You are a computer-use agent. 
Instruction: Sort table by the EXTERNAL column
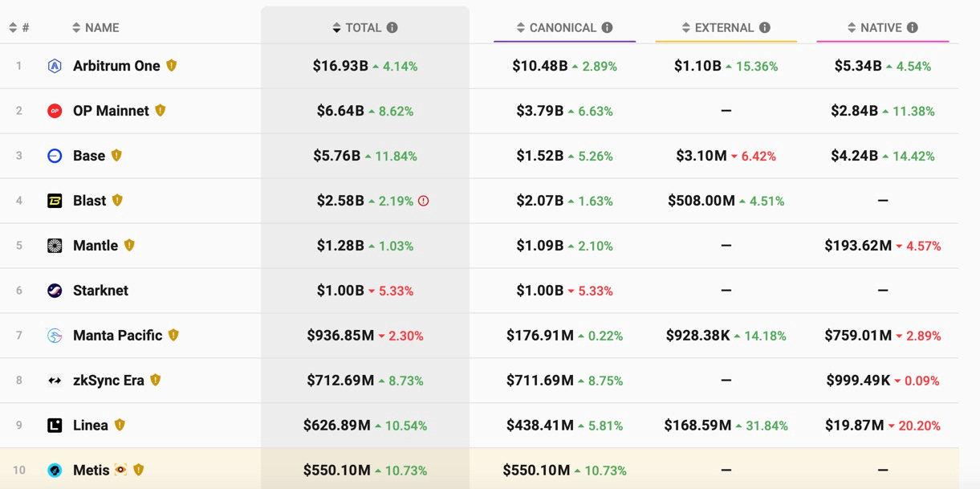pos(718,27)
